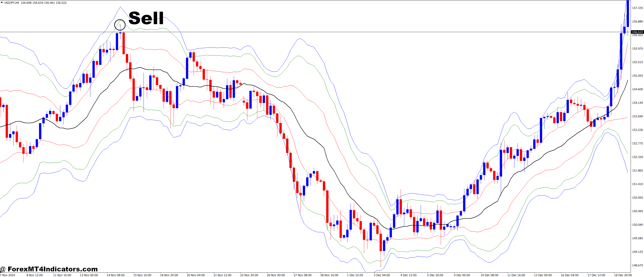Select the large Sell text label
The image size is (644, 277).
pyautogui.click(x=146, y=18)
